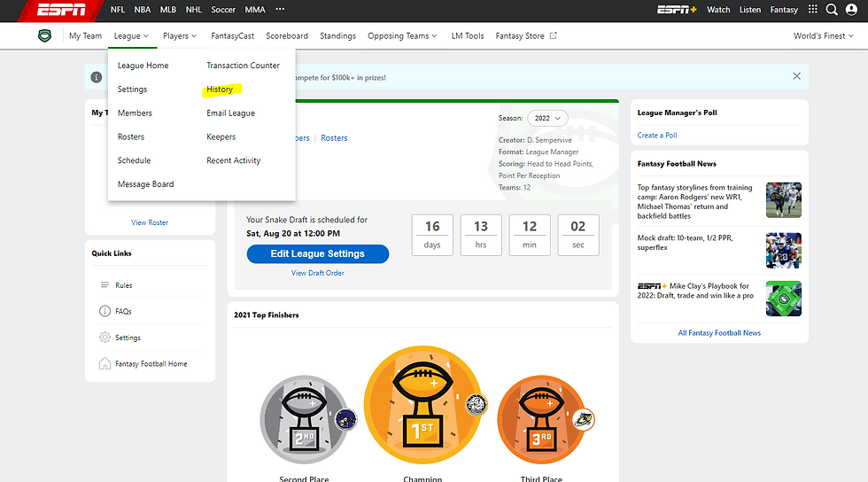Open NFL in the top navigation
868x482 pixels.
tap(117, 10)
